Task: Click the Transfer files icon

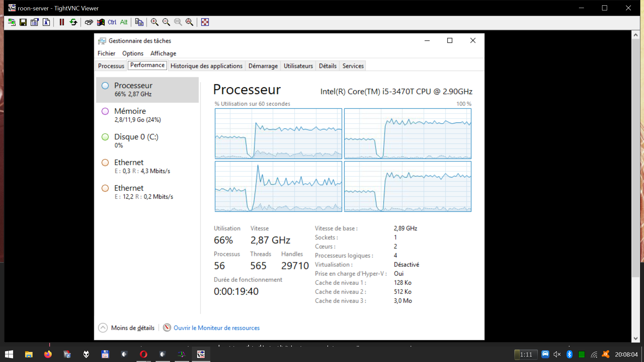Action: 139,22
